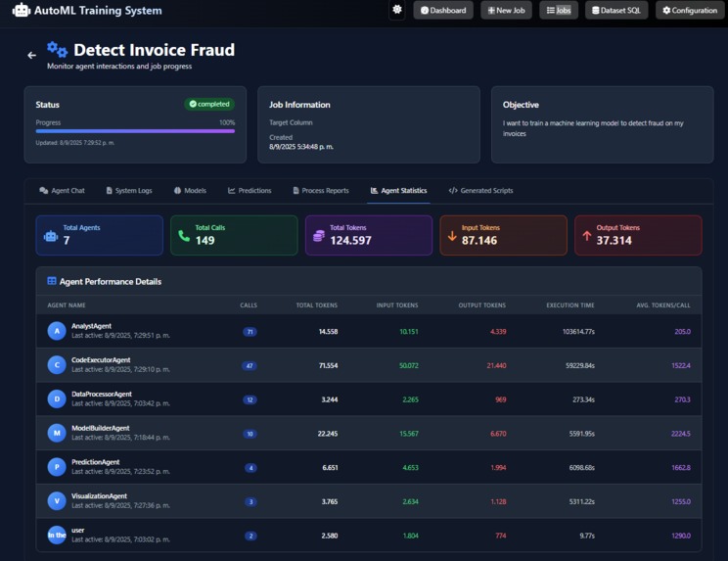
Task: Click the table icon beside Agent Performance Details
Action: 52,281
